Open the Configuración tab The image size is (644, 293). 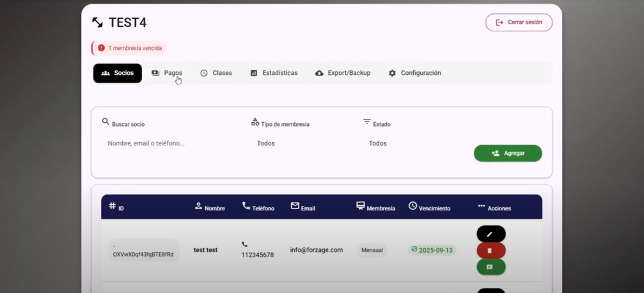point(414,73)
